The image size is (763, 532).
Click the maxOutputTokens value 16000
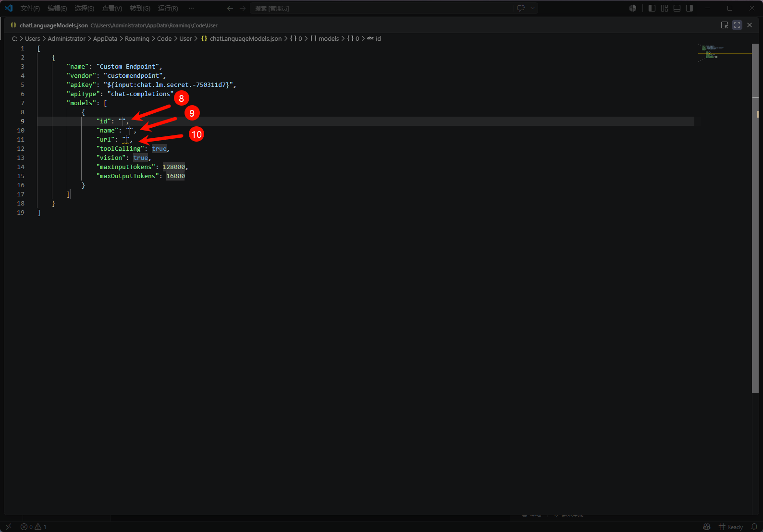176,176
